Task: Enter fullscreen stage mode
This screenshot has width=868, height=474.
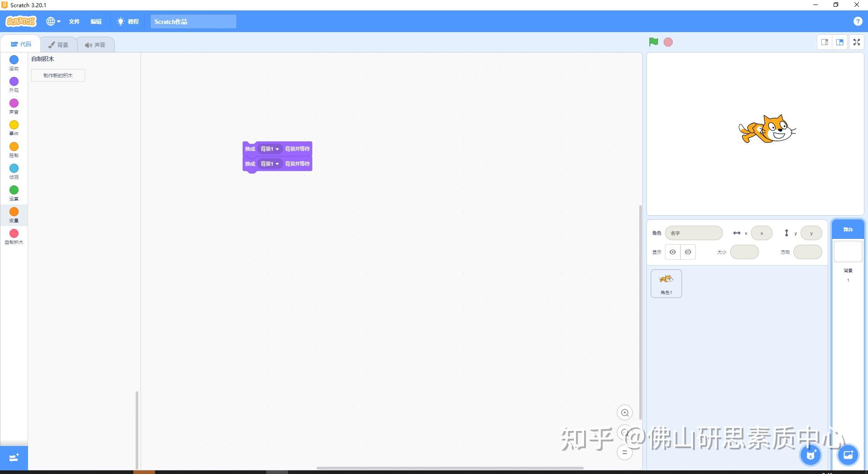Action: click(x=856, y=42)
